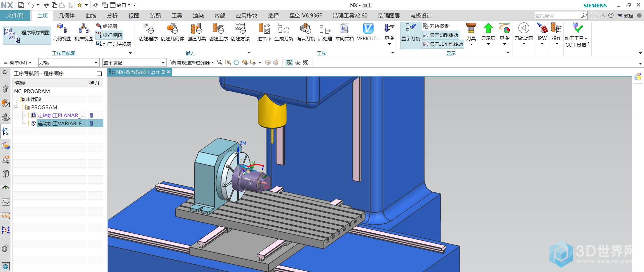Open 车间文档 (Shop Documentation)

345,33
